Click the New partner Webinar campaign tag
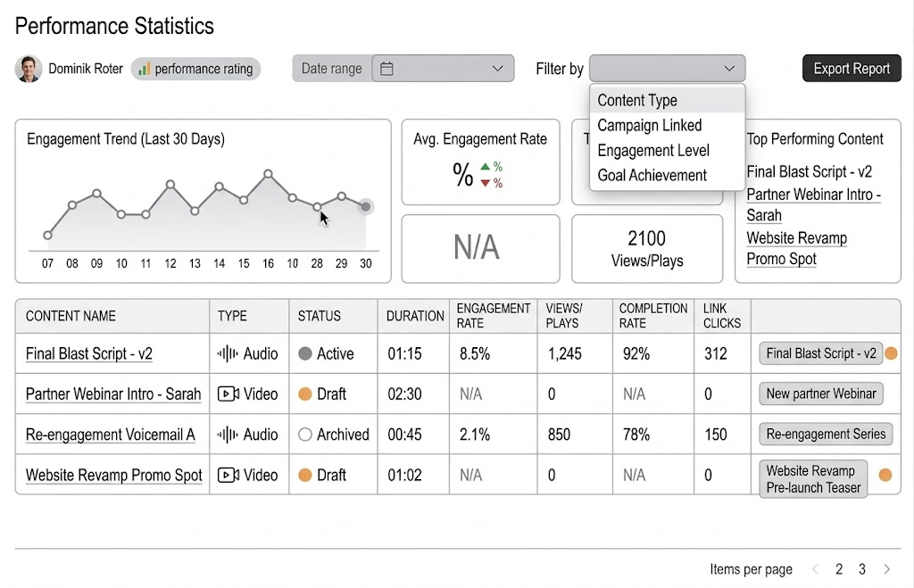This screenshot has height=588, width=914. 821,394
